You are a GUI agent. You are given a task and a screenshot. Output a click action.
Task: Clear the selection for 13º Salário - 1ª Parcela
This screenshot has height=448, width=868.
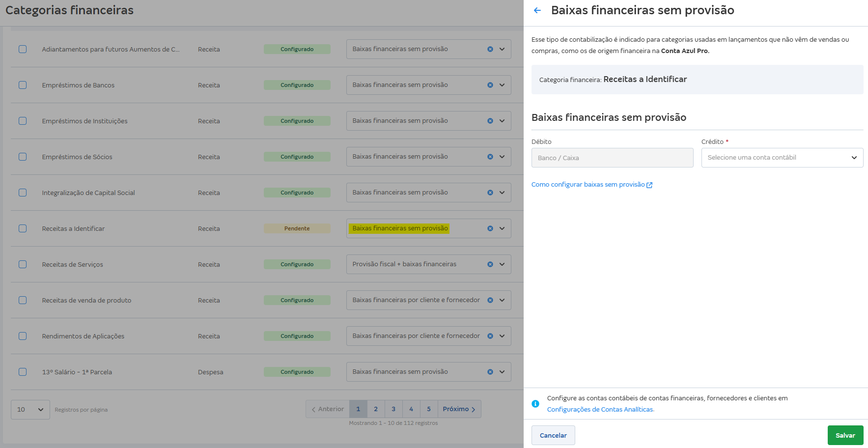tap(490, 371)
